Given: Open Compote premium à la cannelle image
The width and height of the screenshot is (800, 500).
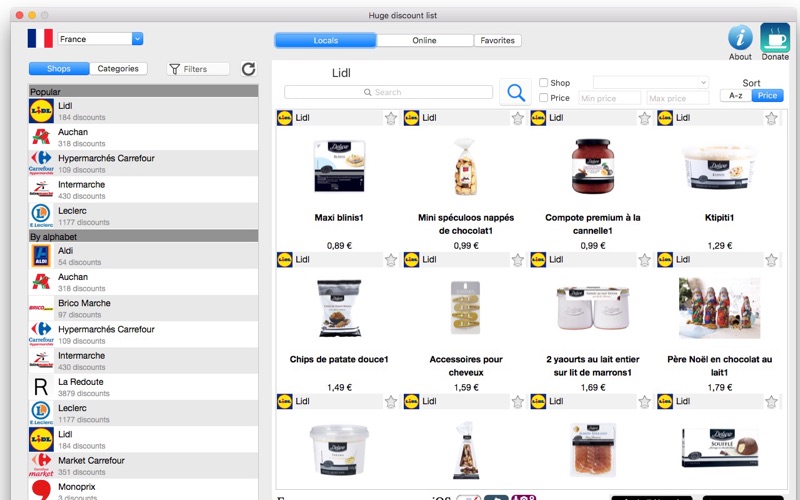Looking at the screenshot, I should pos(592,166).
